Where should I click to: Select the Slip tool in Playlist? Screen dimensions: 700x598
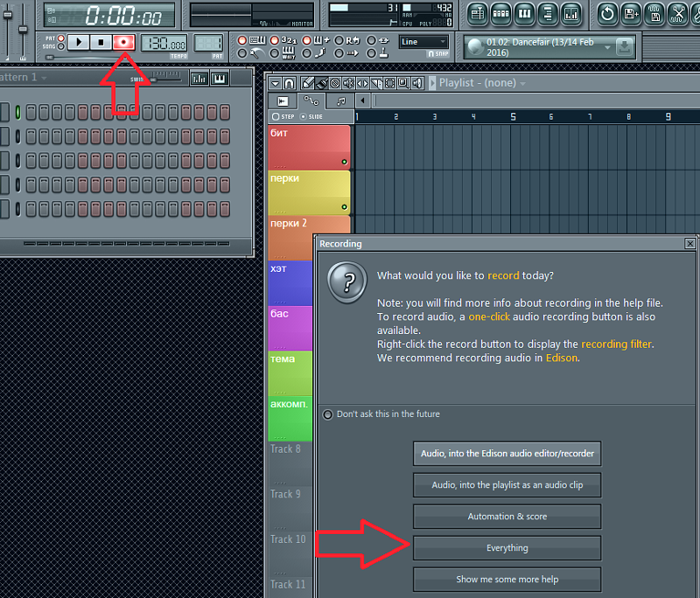point(362,83)
